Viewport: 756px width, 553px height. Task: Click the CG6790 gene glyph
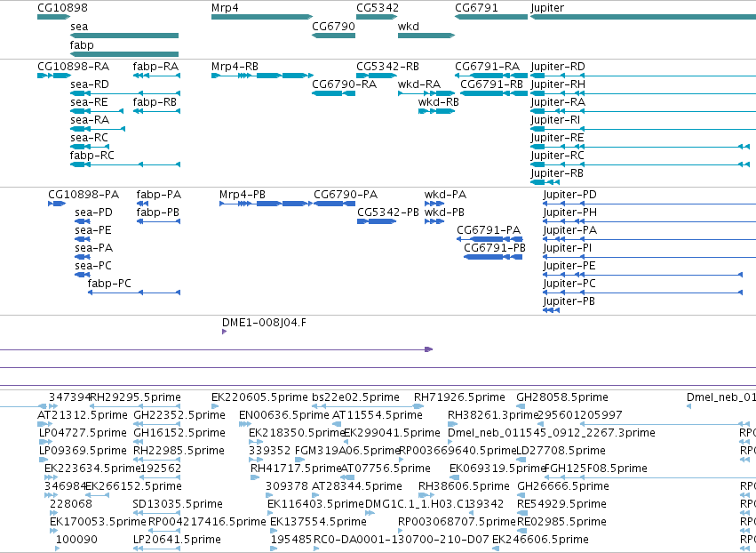tap(333, 36)
